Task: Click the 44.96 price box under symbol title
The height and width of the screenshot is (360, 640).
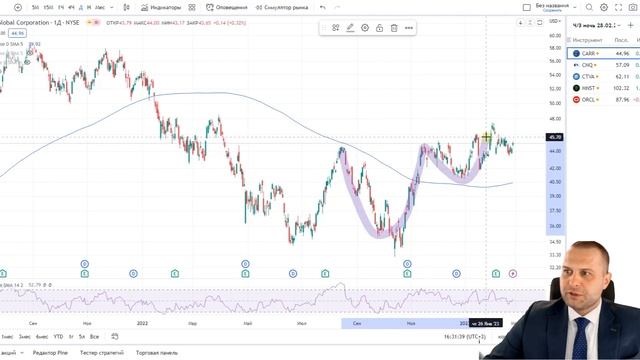Action: click(18, 33)
